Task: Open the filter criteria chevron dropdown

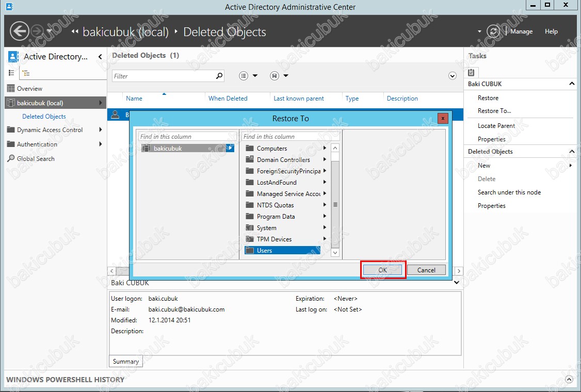Action: pos(453,75)
